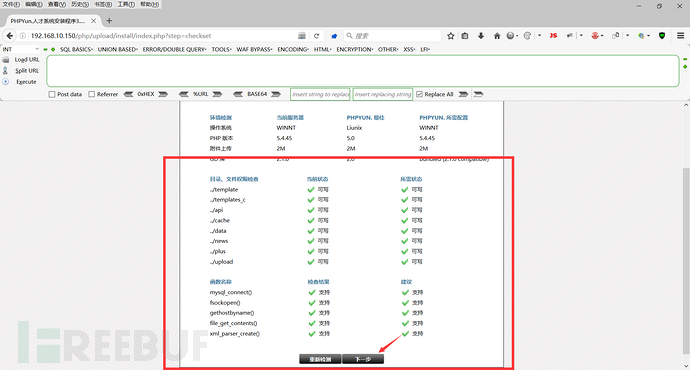Click the arrow left of 0xHEX to decode

click(128, 94)
